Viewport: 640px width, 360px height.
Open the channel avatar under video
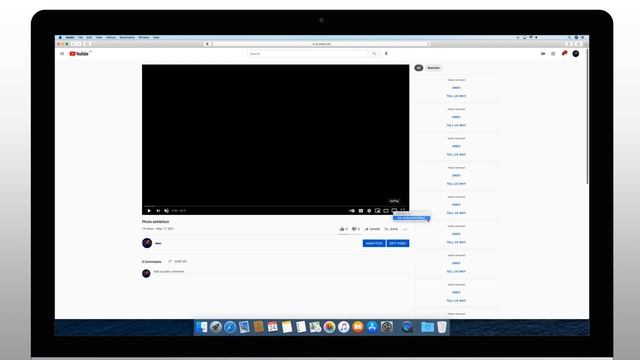[x=147, y=243]
